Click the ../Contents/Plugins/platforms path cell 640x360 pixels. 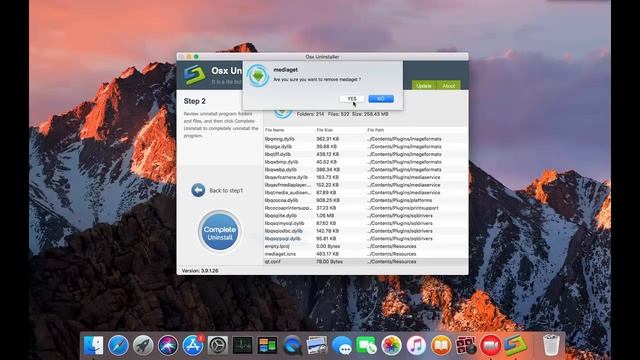click(x=399, y=200)
